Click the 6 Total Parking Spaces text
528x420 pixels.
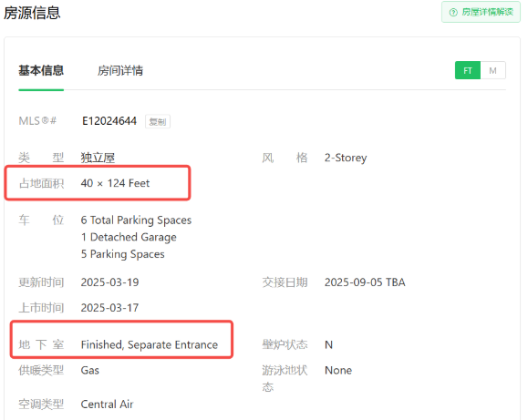tap(136, 220)
